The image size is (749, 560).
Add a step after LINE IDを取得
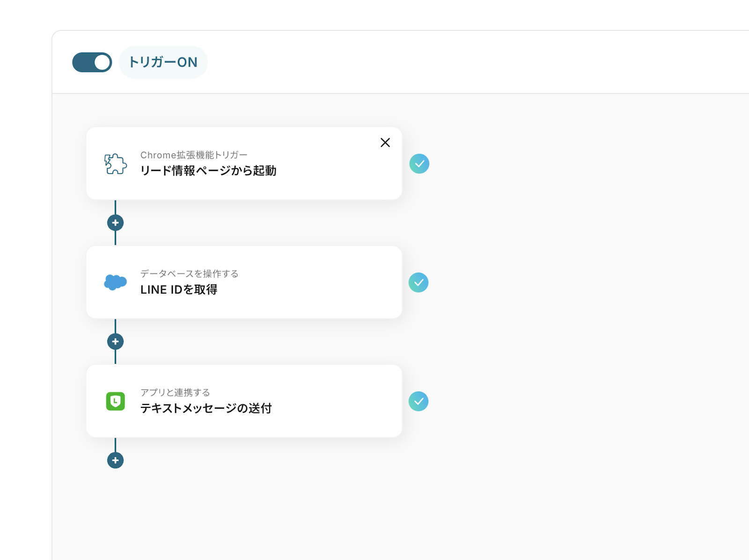pos(115,342)
